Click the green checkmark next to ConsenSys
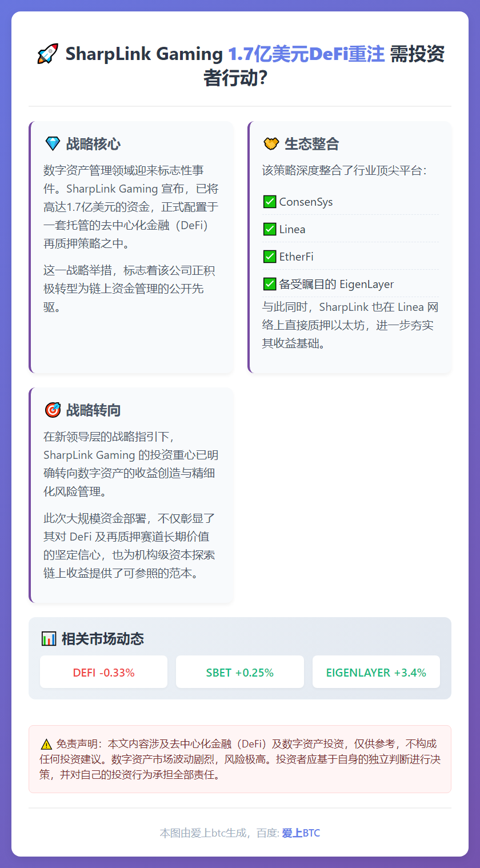 pos(270,202)
